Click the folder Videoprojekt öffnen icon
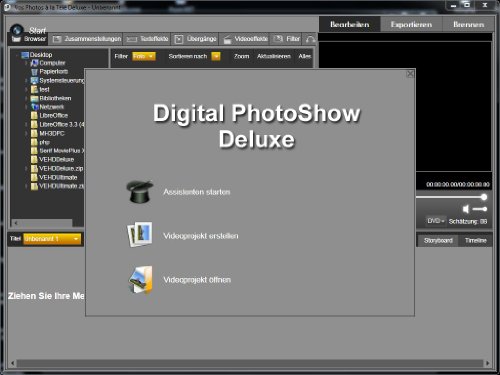This screenshot has width=500, height=375. [141, 279]
